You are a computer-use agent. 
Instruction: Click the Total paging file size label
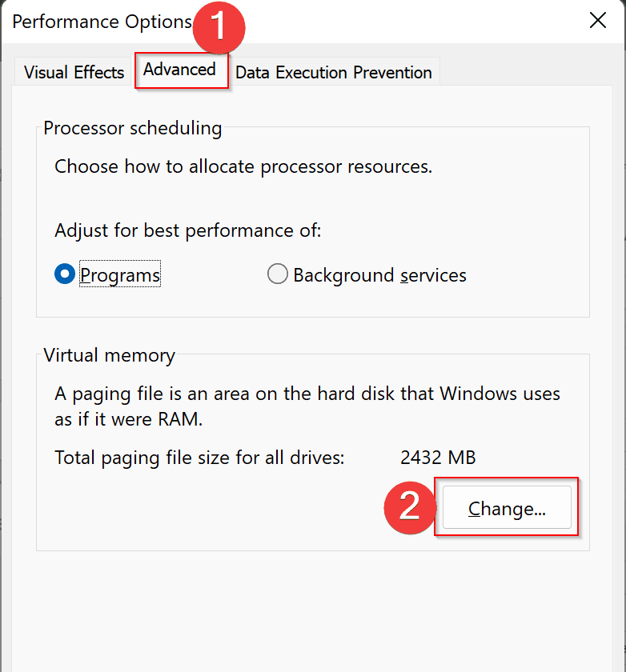199,458
